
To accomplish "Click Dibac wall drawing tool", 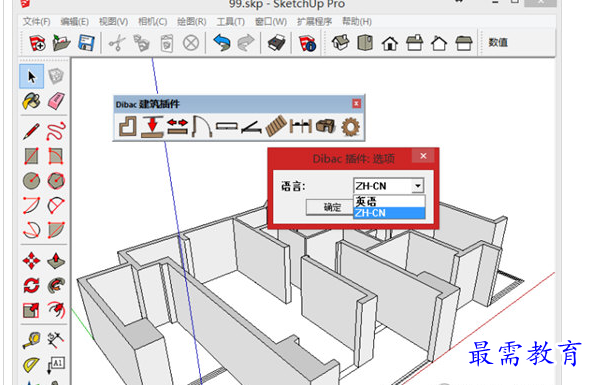I will [x=128, y=126].
